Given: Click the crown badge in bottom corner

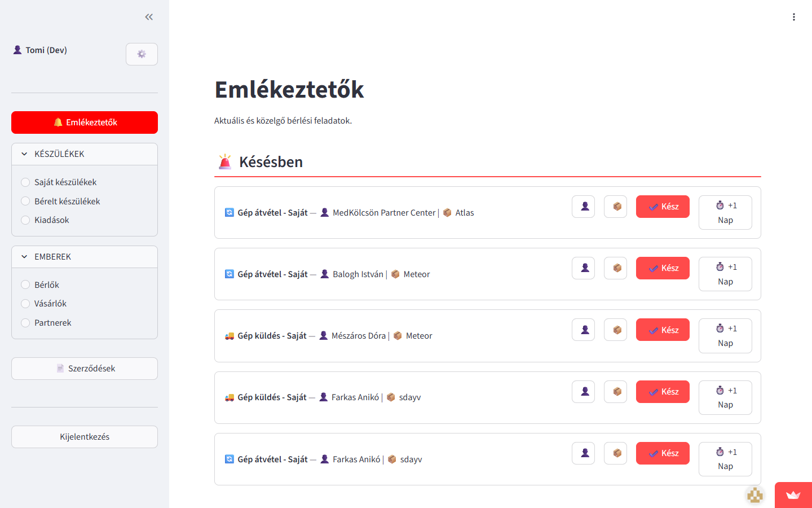Looking at the screenshot, I should coord(793,495).
